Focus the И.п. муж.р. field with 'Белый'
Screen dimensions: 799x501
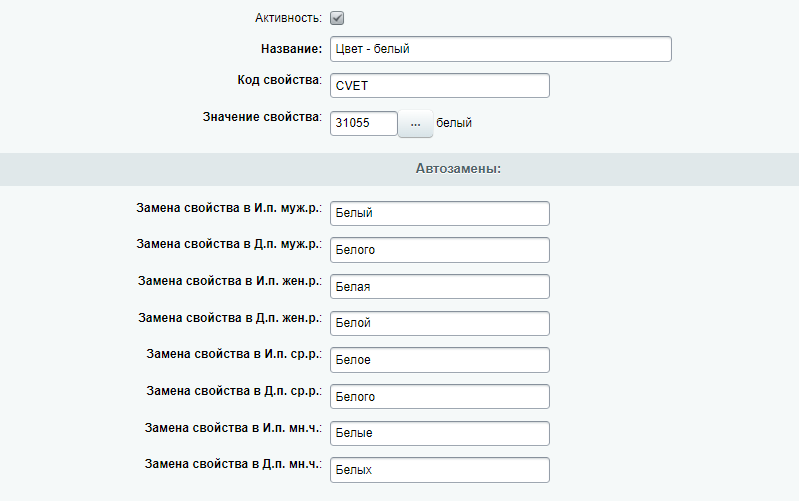[439, 213]
